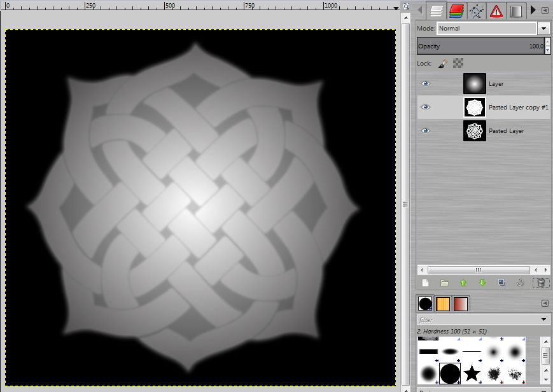The width and height of the screenshot is (553, 392).
Task: Select the soft round brush left of Hardness 100
Action: click(x=428, y=374)
